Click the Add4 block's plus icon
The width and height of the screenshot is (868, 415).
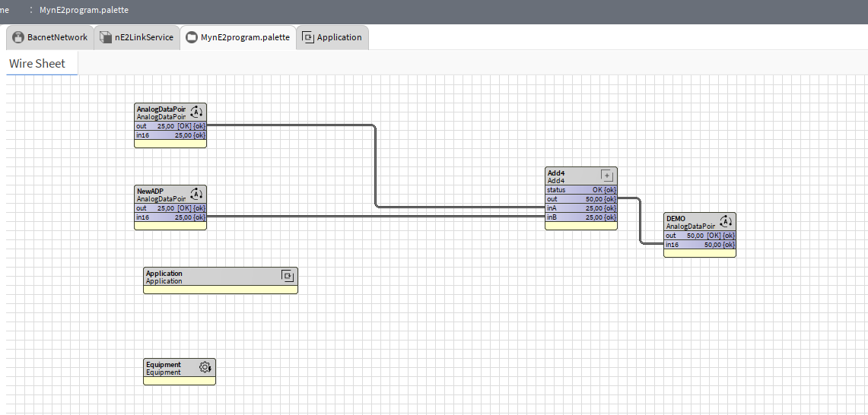click(x=606, y=176)
